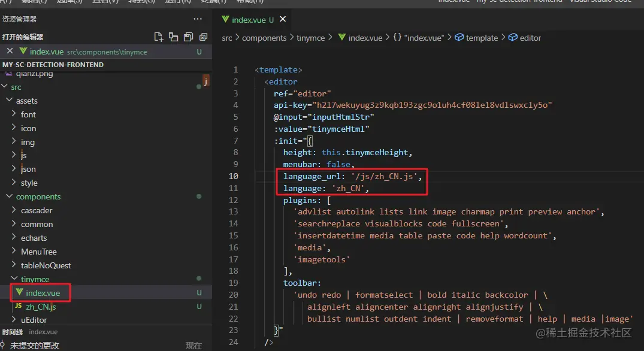Click the Close All Editors icon

pos(203,37)
